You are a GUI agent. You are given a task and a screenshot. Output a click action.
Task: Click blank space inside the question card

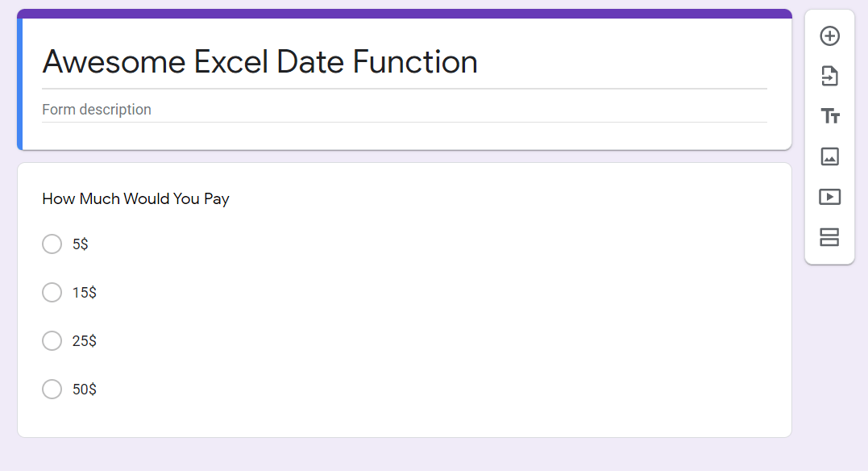484,323
